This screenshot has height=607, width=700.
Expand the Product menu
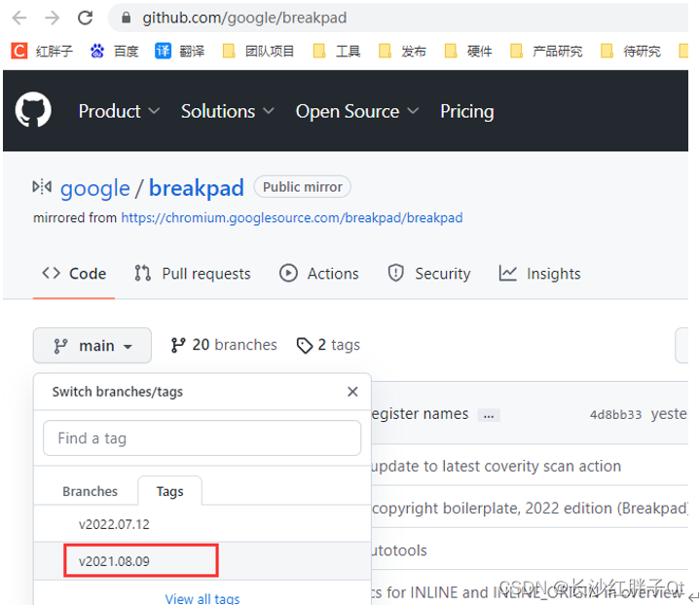tap(119, 111)
